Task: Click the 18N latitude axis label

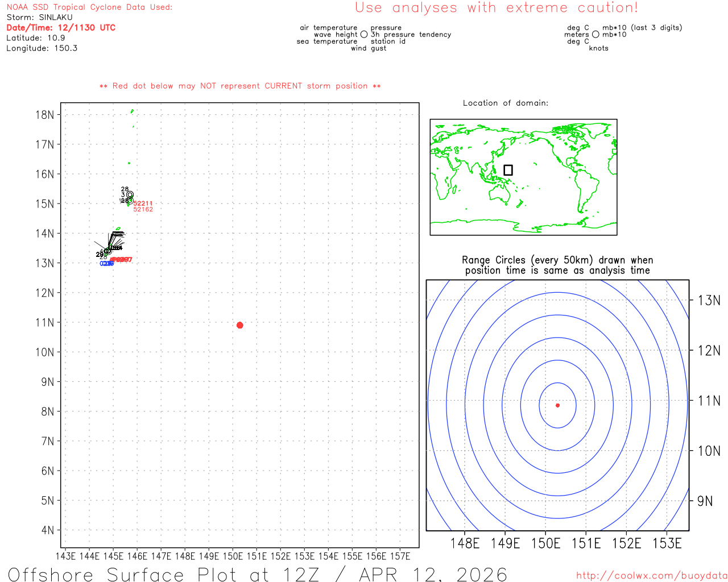Action: pos(45,115)
